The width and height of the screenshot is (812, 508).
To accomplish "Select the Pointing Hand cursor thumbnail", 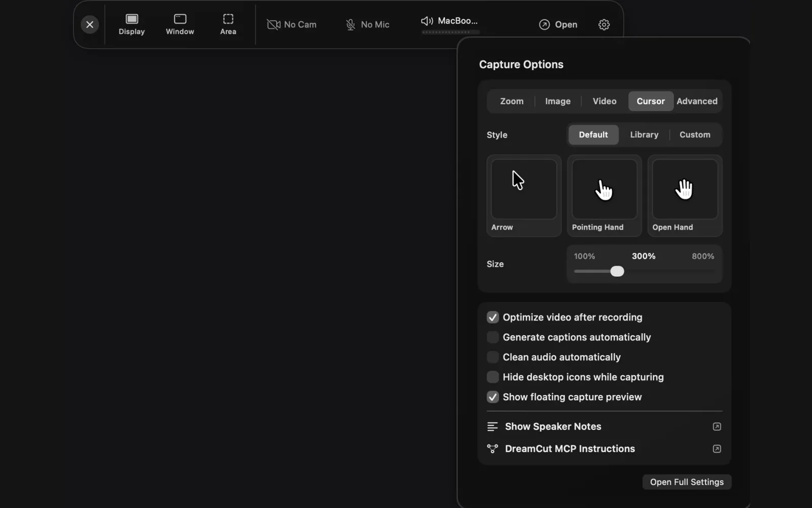I will click(x=604, y=196).
